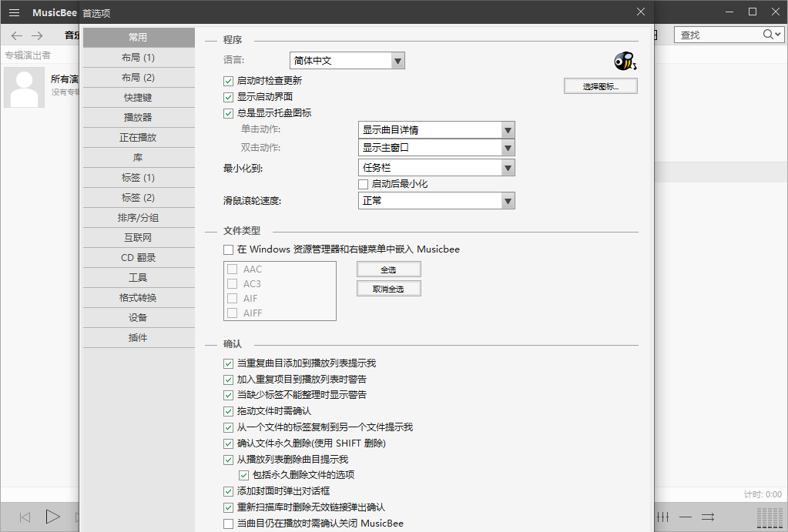Select the 常用 preferences tab

click(x=139, y=38)
